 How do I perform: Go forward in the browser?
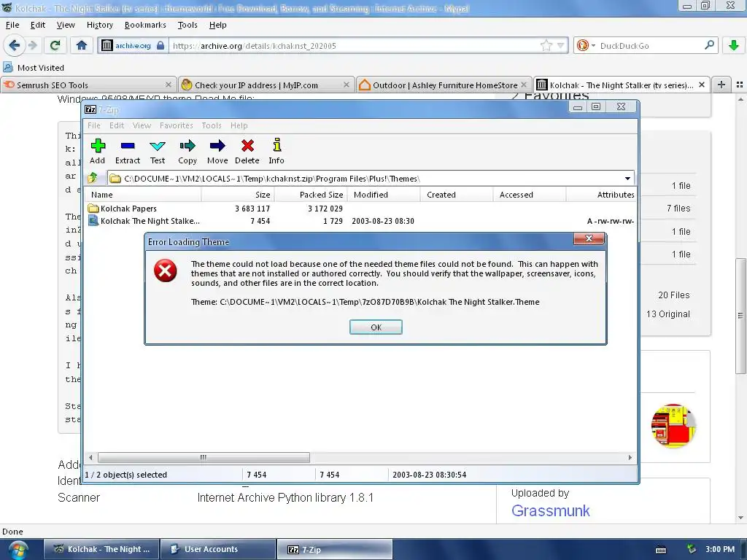pos(33,45)
